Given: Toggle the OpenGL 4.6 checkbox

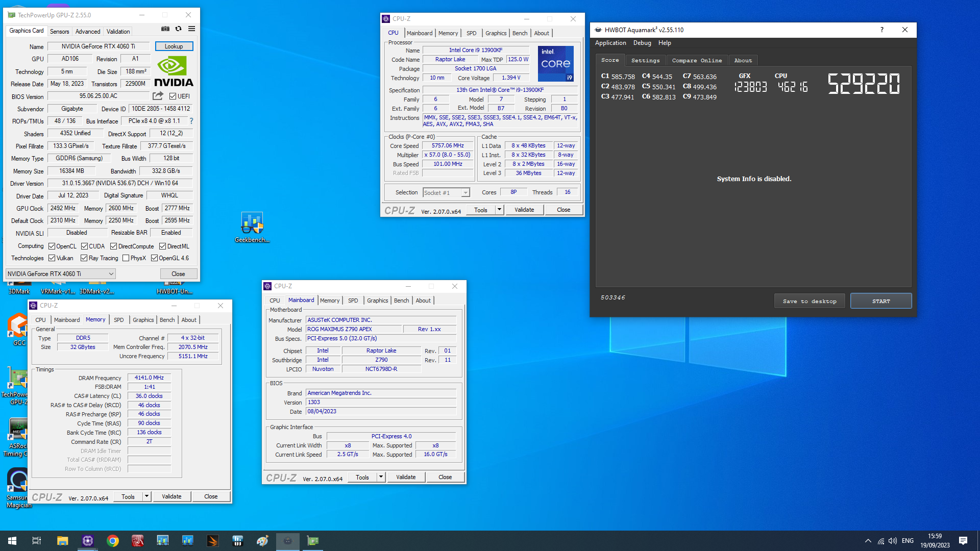Looking at the screenshot, I should pyautogui.click(x=154, y=258).
